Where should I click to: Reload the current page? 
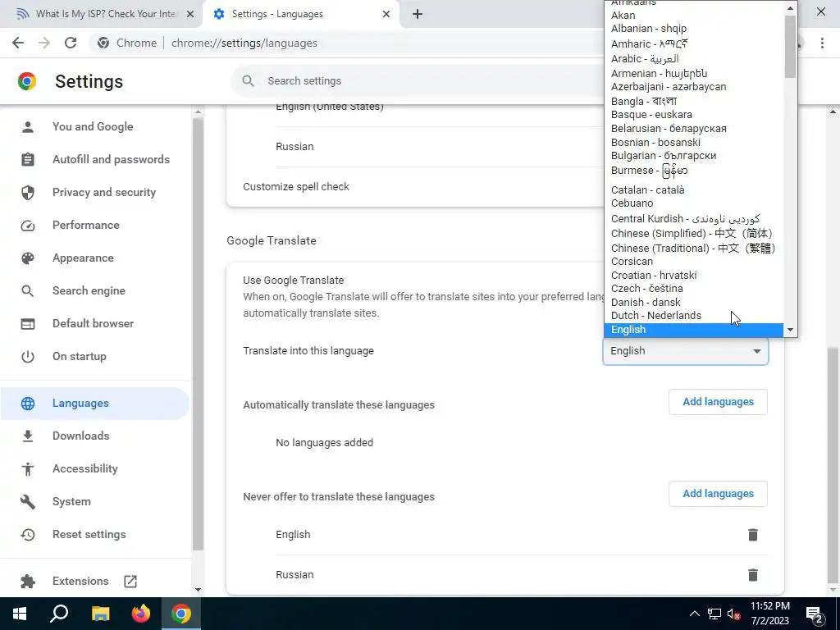pyautogui.click(x=71, y=43)
